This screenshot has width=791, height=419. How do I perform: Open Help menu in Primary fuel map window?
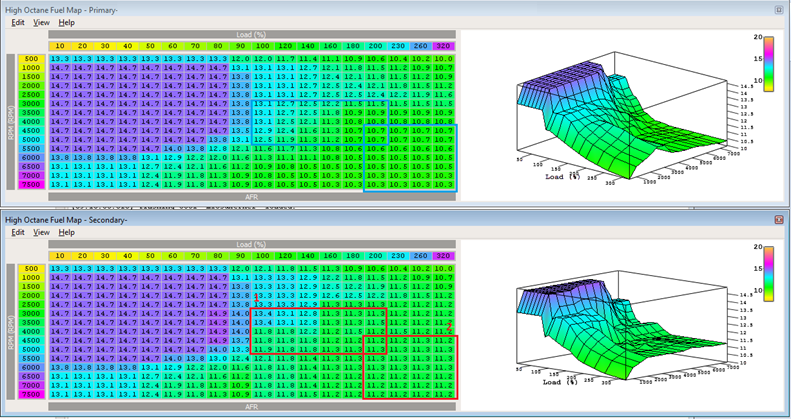pos(66,22)
